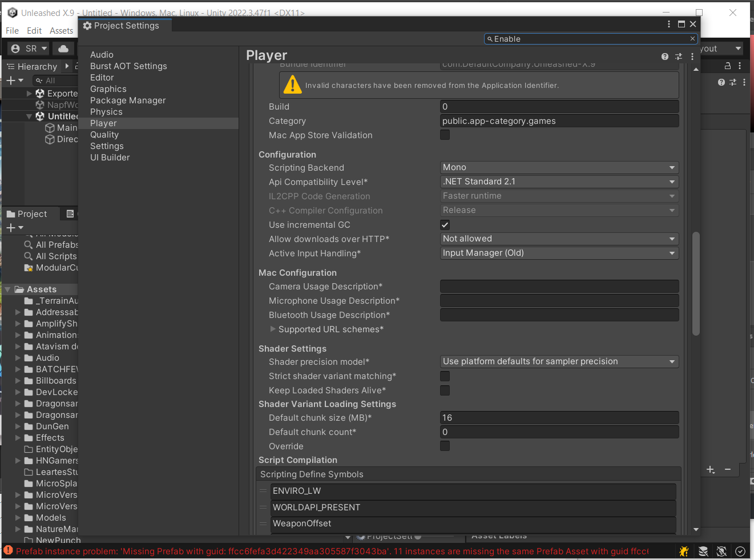Viewport: 754px width, 560px height.
Task: Select Graphics in settings category list
Action: coord(108,89)
